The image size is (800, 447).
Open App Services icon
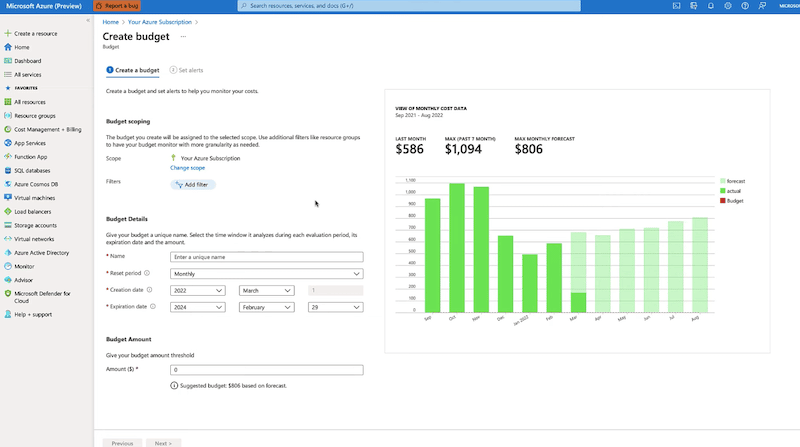pos(8,143)
